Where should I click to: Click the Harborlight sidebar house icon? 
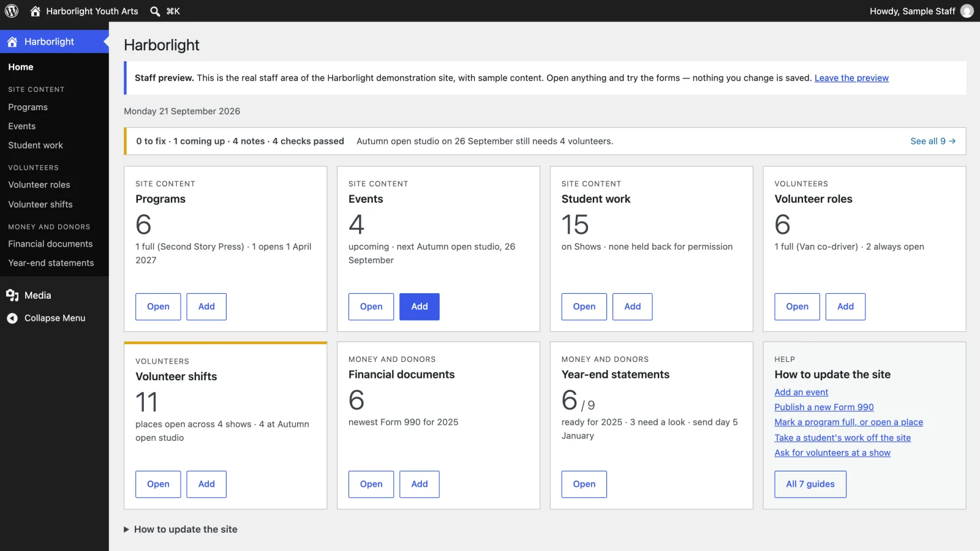[x=12, y=42]
